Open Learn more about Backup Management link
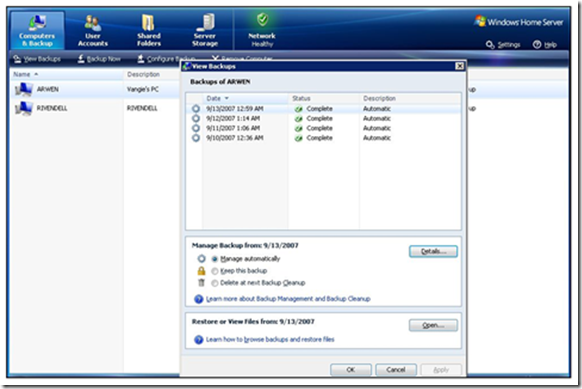The image size is (582, 389). (288, 299)
